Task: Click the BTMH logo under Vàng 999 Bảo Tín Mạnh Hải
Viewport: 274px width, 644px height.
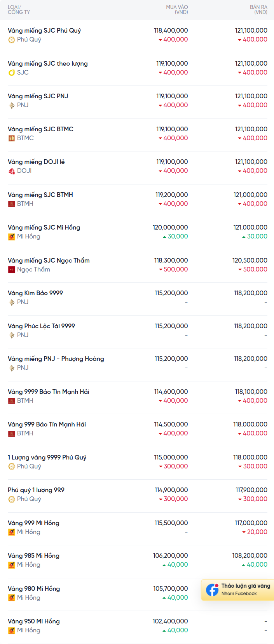Action: (12, 433)
